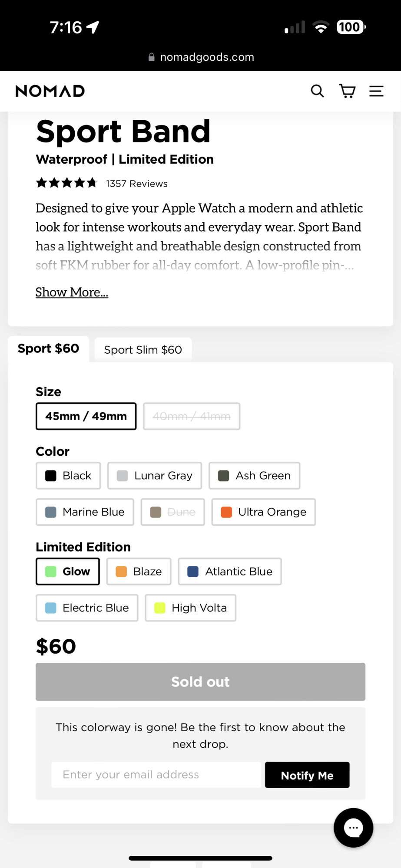Pick the Ultra Orange color swatch
Screen dimensions: 401x868
[x=263, y=512]
